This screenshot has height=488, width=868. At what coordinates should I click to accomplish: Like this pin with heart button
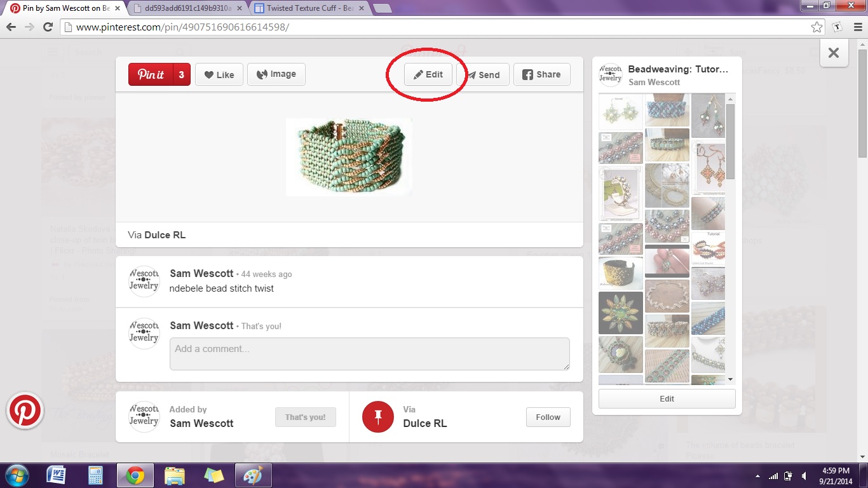219,74
